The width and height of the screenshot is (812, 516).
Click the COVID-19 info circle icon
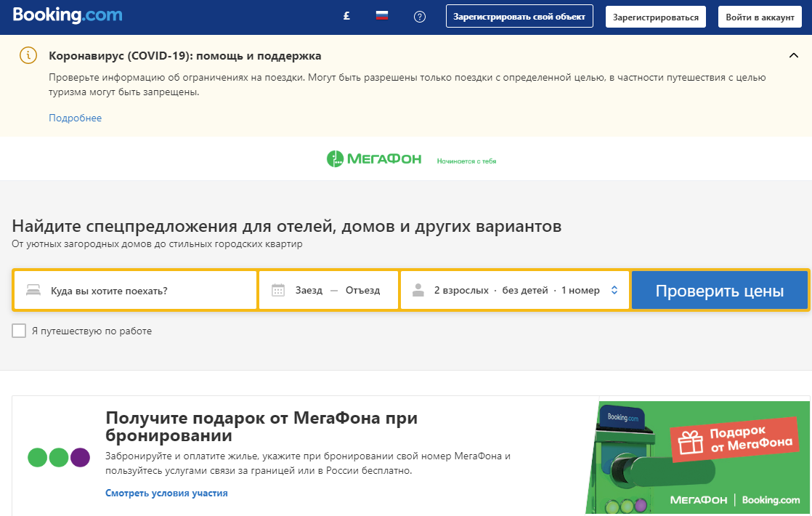point(28,55)
